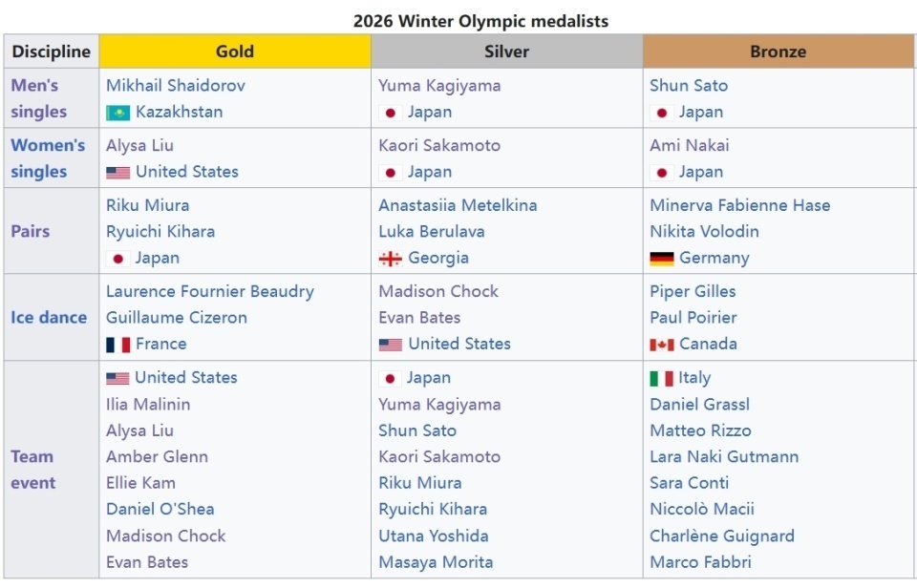Click the France flag icon
This screenshot has height=588, width=917.
click(x=117, y=345)
